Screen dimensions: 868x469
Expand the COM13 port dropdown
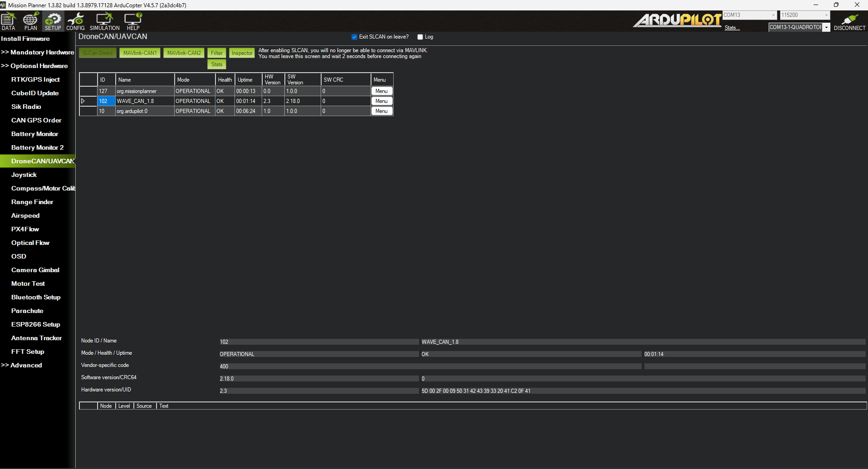click(x=773, y=15)
